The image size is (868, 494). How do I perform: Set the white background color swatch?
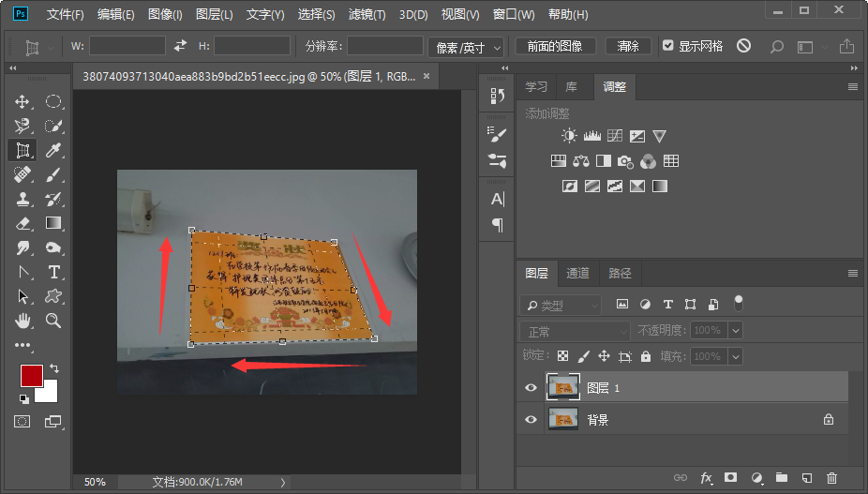coord(51,395)
